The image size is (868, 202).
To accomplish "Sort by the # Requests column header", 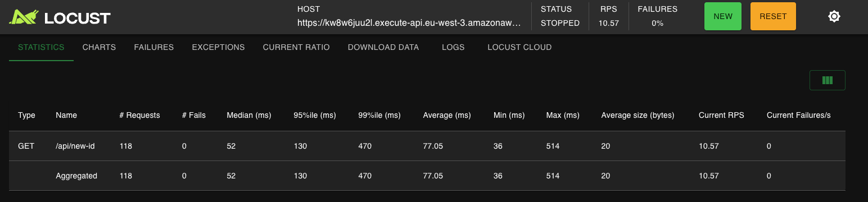I will 140,115.
